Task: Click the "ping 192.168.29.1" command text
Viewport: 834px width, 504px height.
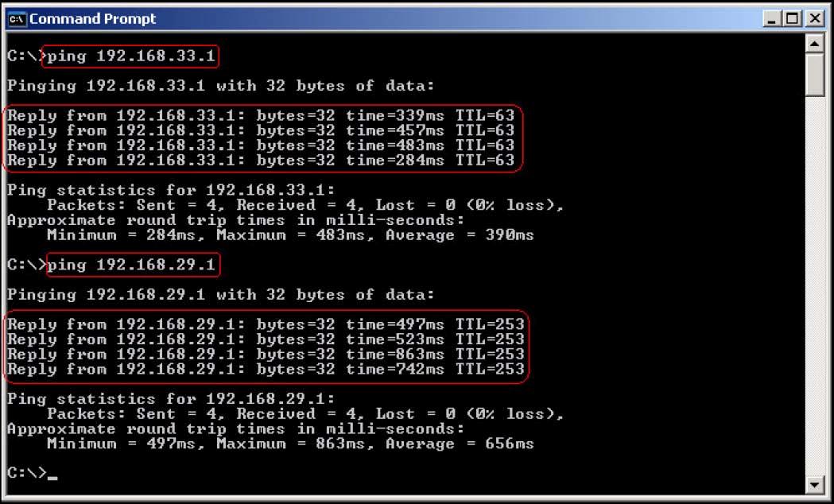Action: click(x=131, y=265)
